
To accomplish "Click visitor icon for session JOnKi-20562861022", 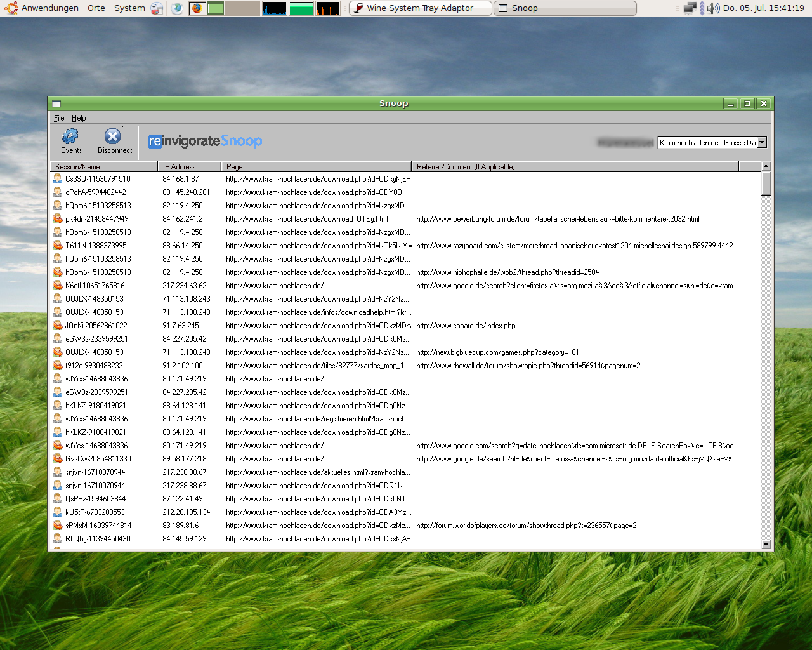I will [x=57, y=326].
